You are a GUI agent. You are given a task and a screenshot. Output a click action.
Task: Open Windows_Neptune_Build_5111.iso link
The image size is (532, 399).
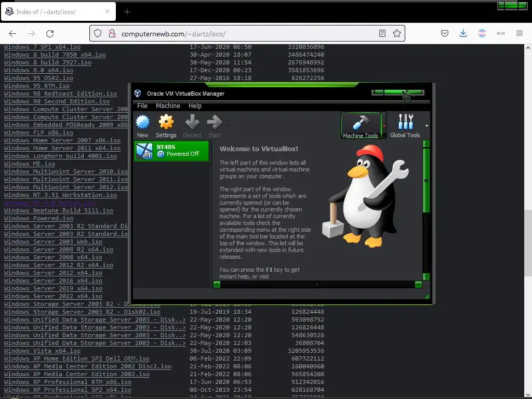(x=58, y=211)
